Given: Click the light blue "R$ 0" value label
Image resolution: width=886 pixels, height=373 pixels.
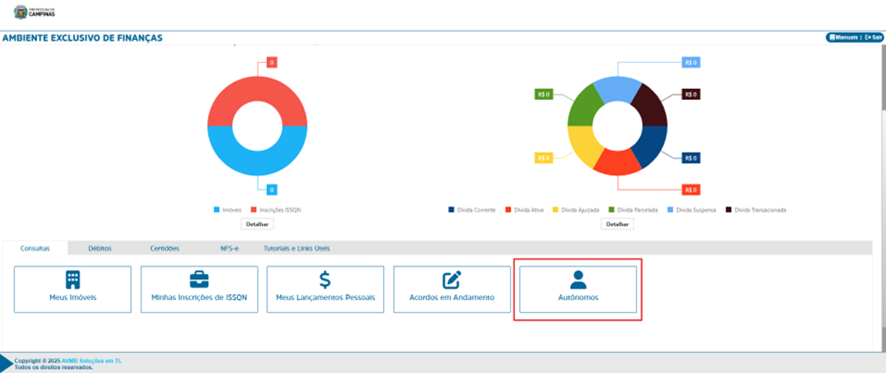Looking at the screenshot, I should (691, 62).
